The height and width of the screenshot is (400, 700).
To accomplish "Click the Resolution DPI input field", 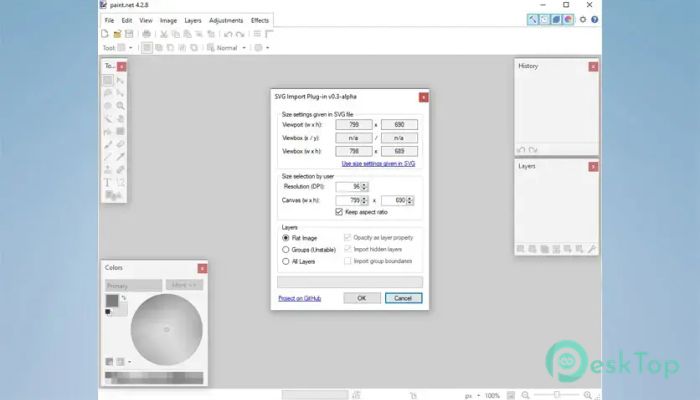I will 349,187.
